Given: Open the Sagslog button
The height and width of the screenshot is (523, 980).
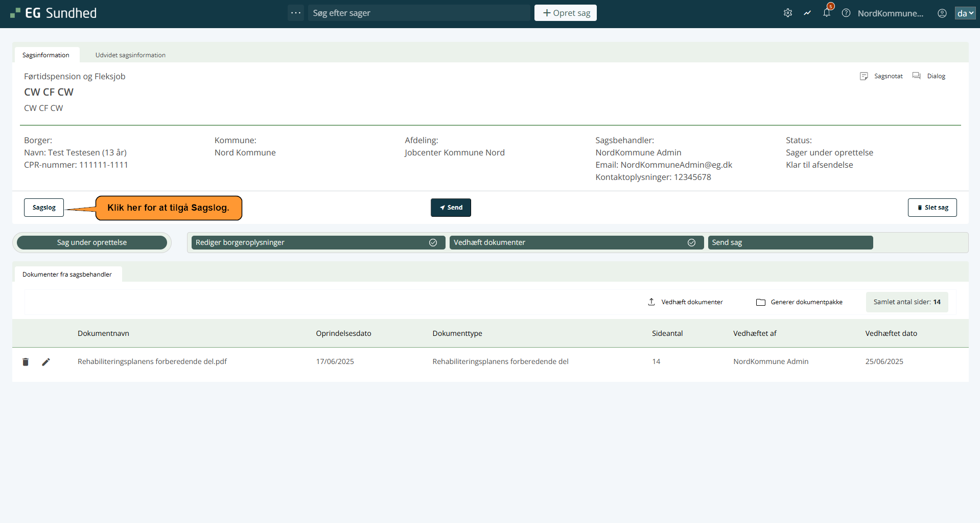Looking at the screenshot, I should [44, 208].
